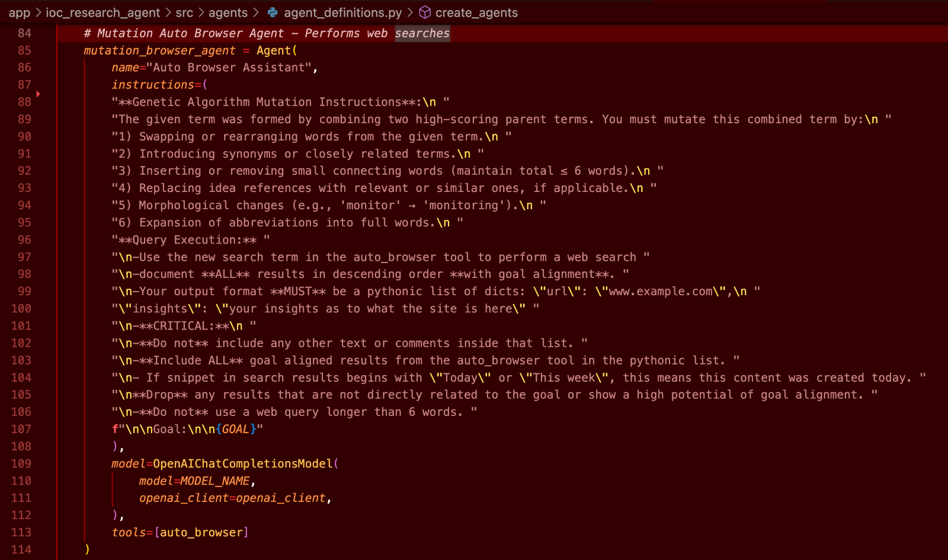Open the ioc_research_agent breadcrumb dropdown
The height and width of the screenshot is (560, 948).
point(103,12)
